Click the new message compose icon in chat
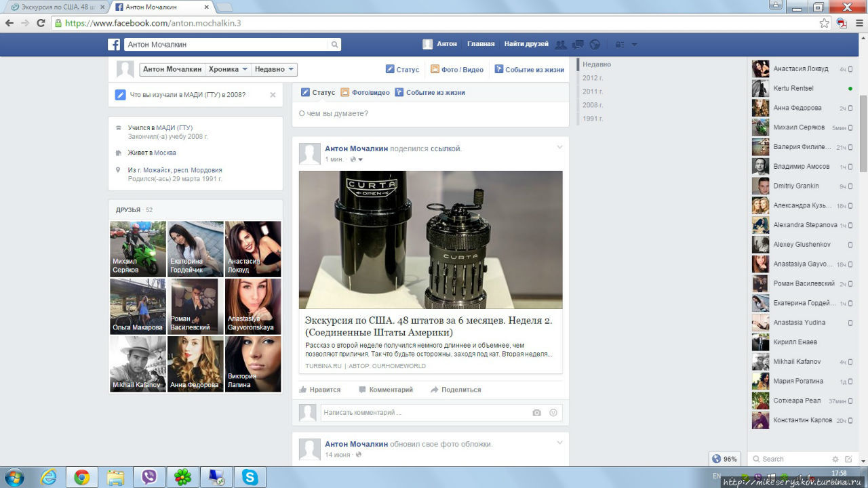Viewport: 868px width, 488px height. [x=848, y=459]
